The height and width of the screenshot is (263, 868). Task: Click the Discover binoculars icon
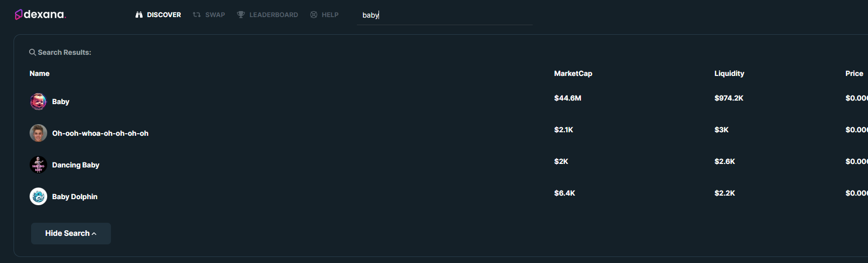139,15
